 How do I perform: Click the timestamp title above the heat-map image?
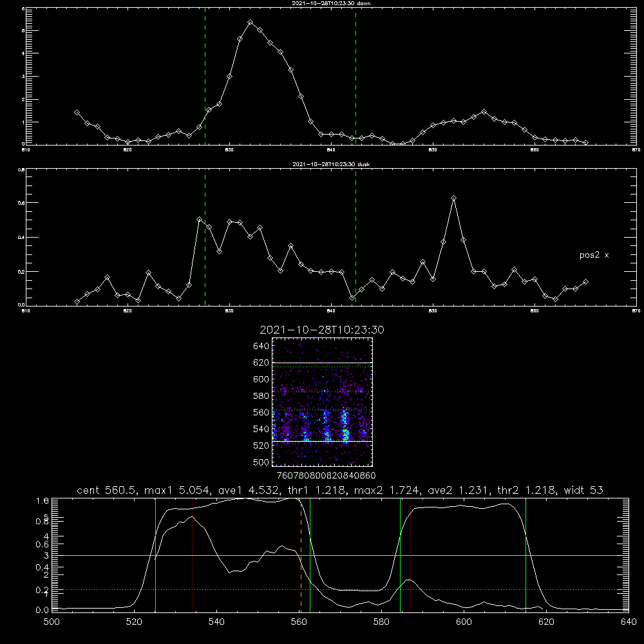322,330
